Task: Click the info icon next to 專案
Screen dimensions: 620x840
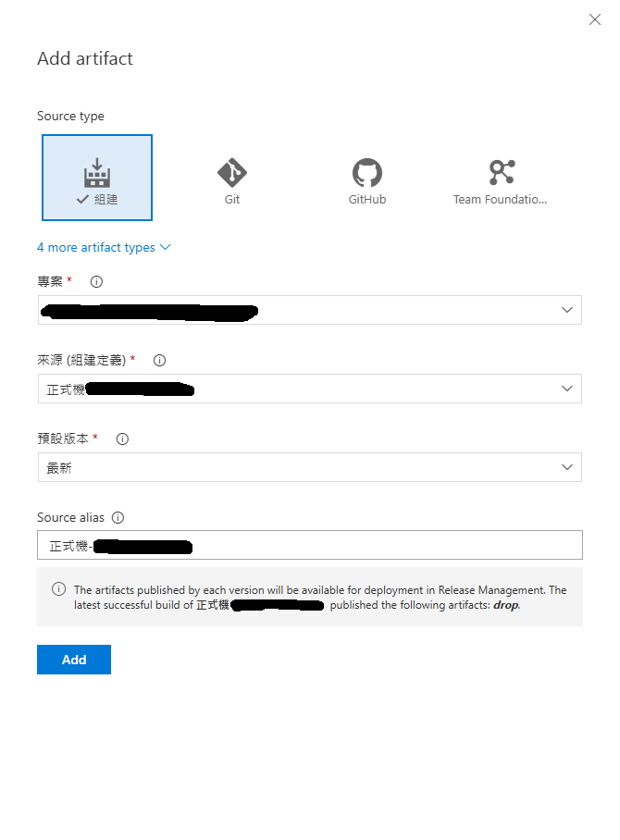Action: pos(96,281)
